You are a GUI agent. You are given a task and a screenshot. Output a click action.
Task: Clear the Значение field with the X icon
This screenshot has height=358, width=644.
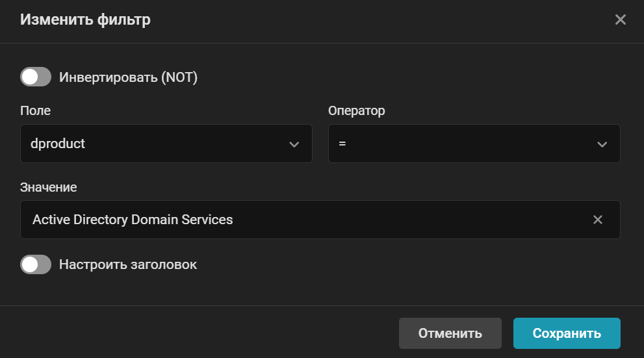tap(598, 220)
